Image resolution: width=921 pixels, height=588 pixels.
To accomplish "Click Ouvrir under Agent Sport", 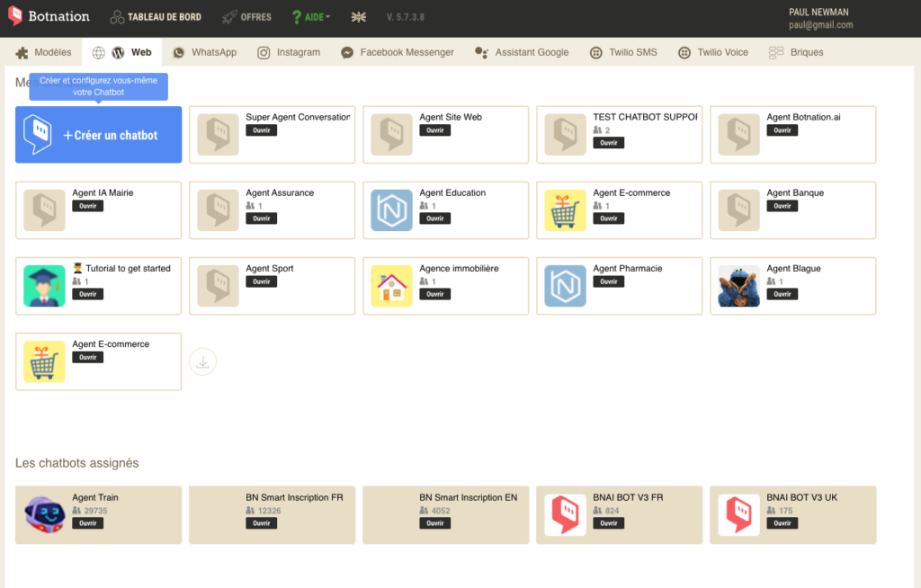I will coord(262,282).
